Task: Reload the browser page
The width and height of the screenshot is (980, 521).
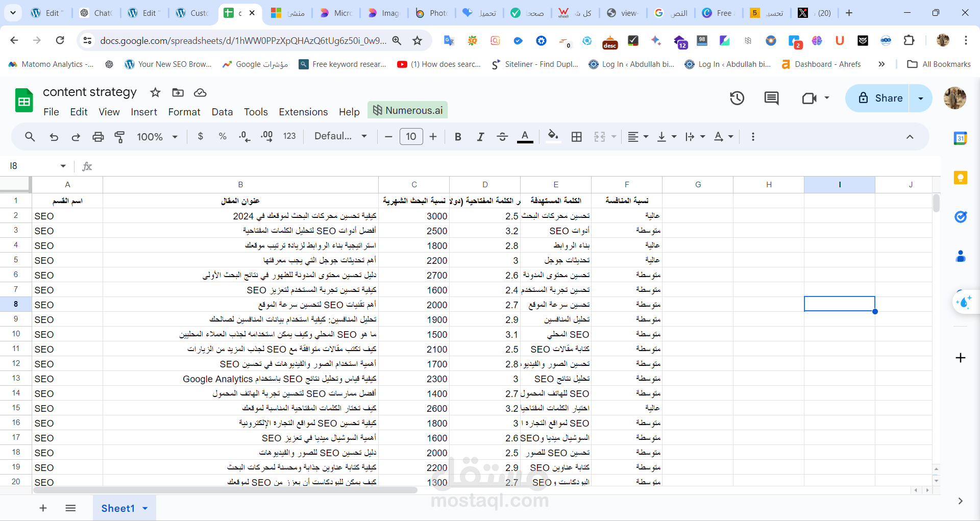Action: coord(60,40)
